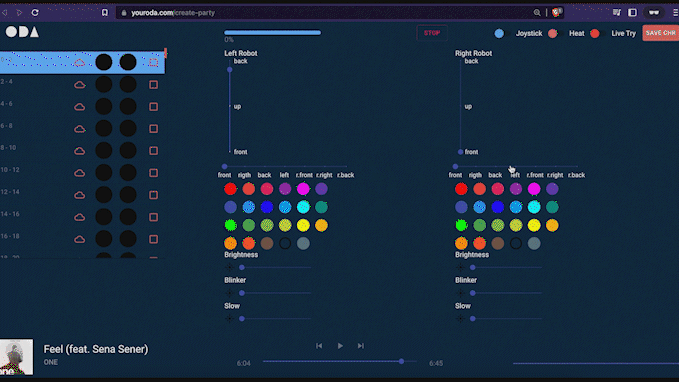Click the Joystick label
Screen dimensions: 680x382
point(529,33)
